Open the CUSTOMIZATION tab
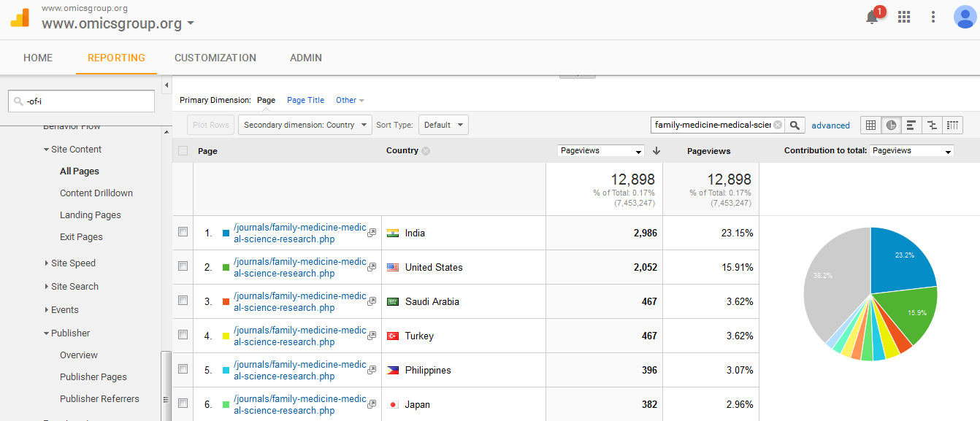 215,58
